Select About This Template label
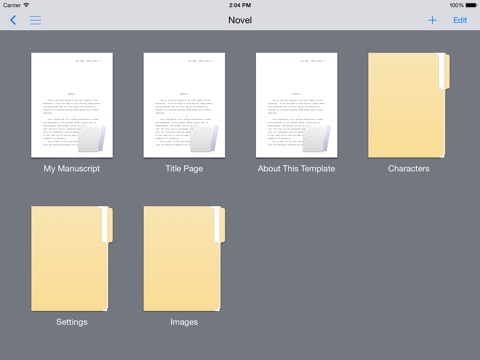Image resolution: width=480 pixels, height=360 pixels. tap(296, 169)
